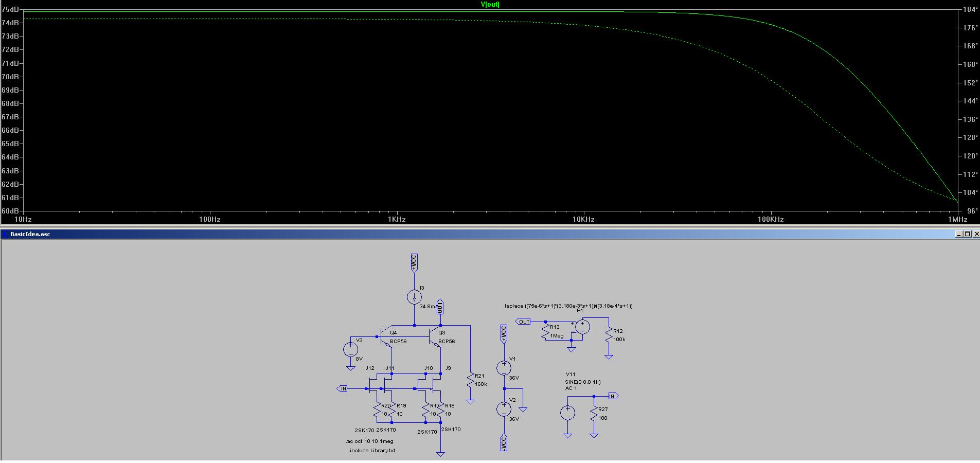This screenshot has height=463, width=980.
Task: Click the 1Meg value of R13
Action: coord(557,335)
